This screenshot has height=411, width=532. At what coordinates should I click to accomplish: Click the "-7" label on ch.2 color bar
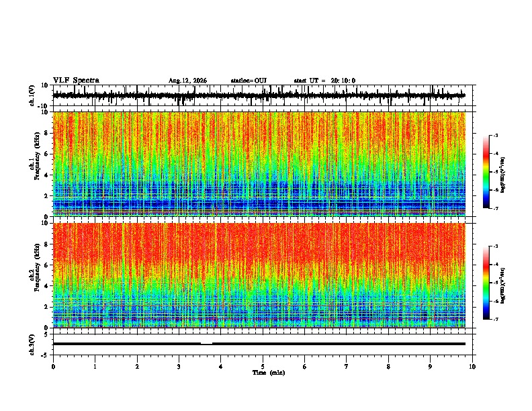pyautogui.click(x=496, y=319)
